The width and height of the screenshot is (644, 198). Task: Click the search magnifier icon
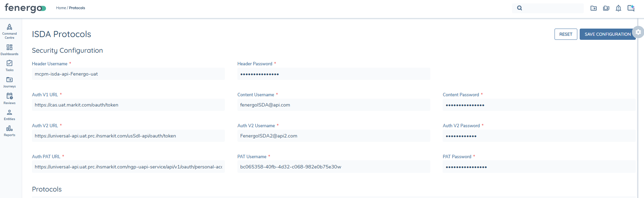coord(519,8)
